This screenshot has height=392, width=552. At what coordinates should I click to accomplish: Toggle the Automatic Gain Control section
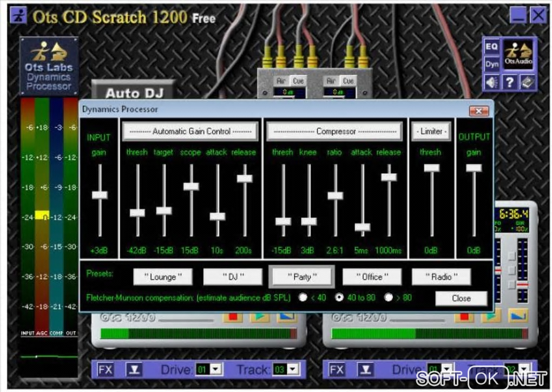[190, 132]
